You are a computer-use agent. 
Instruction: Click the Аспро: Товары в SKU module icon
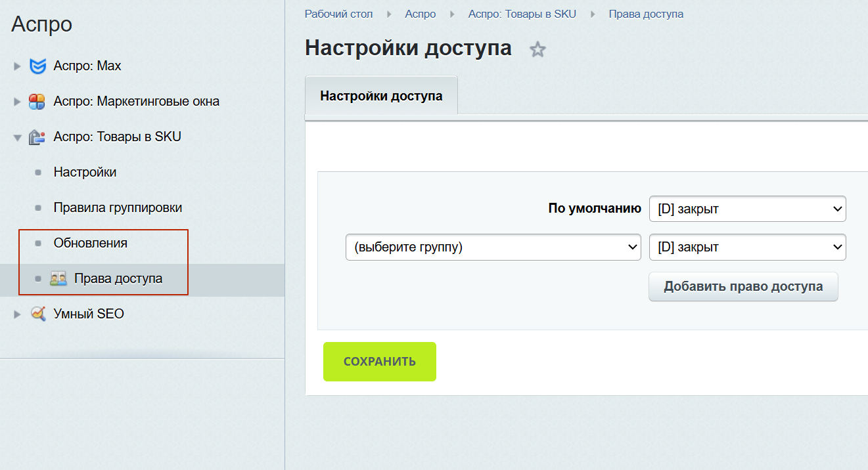pos(37,137)
